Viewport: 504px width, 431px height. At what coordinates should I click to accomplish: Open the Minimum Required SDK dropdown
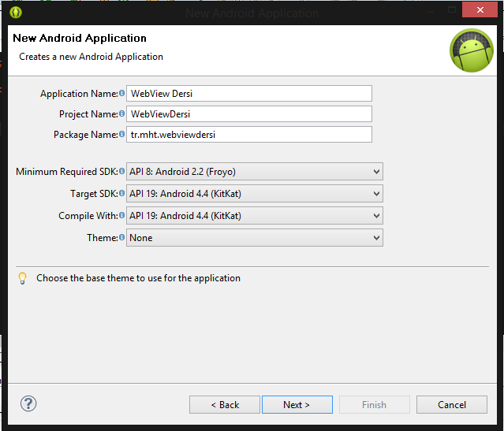tap(255, 172)
